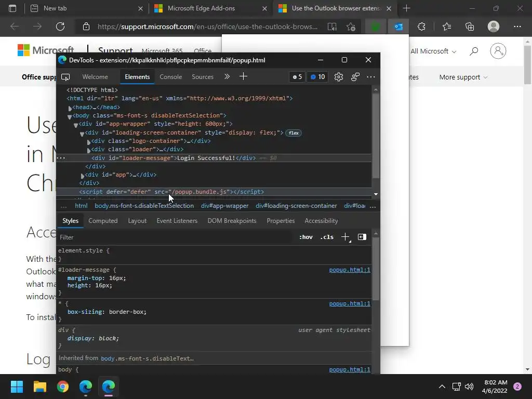
Task: Click the box-sizing border-box declaration
Action: 107,312
